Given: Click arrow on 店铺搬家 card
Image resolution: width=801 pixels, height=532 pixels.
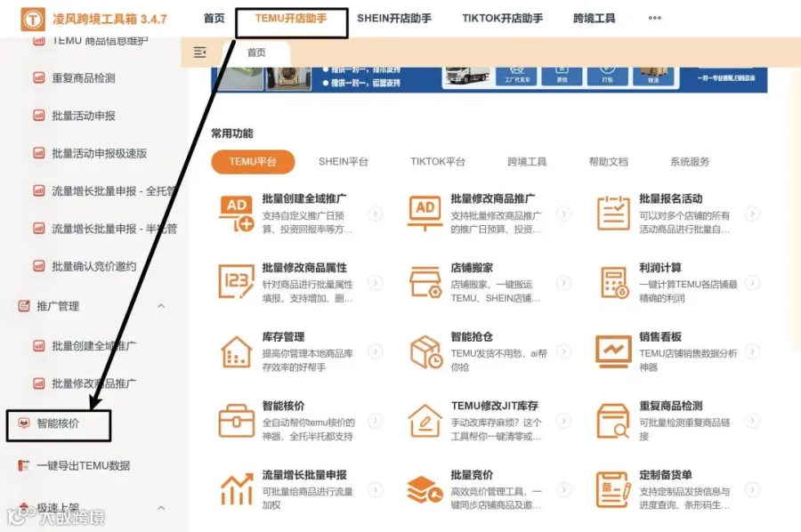Looking at the screenshot, I should point(564,283).
